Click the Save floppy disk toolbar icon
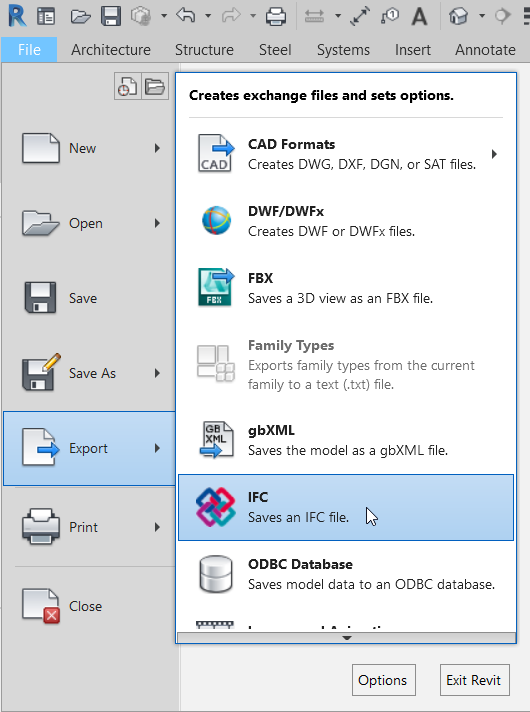530x712 pixels. 111,16
